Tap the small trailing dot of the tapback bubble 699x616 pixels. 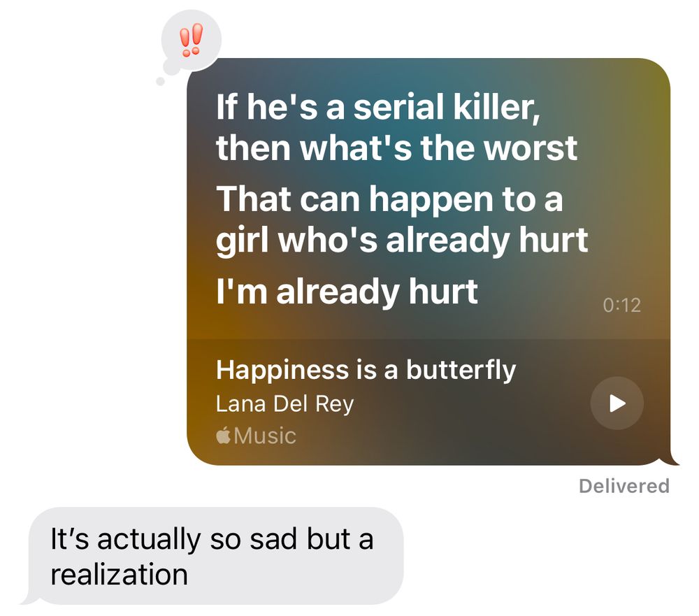(161, 81)
